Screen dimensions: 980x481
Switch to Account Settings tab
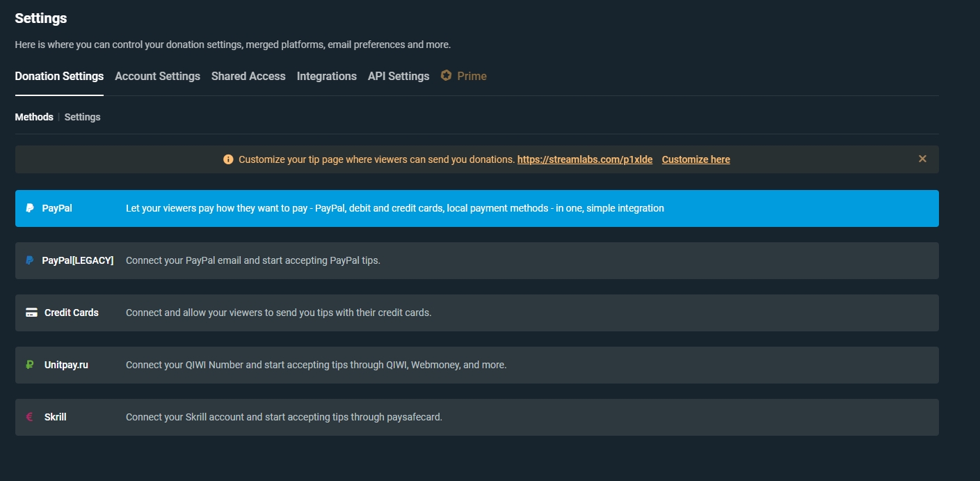pyautogui.click(x=157, y=76)
